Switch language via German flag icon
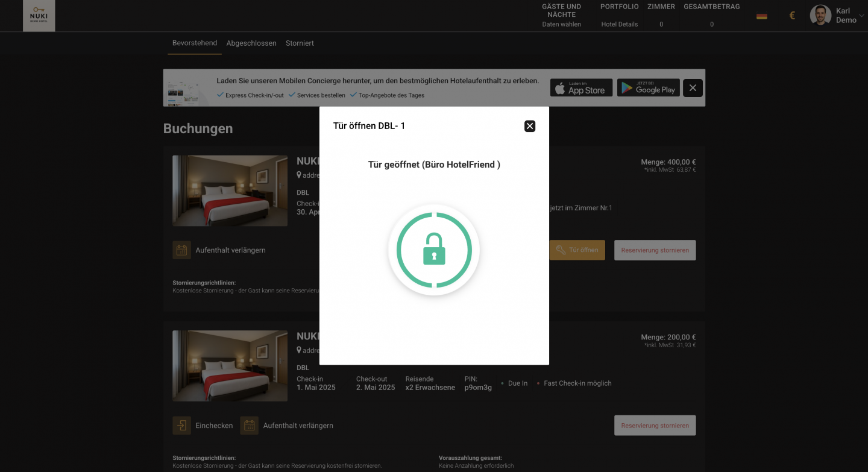Image resolution: width=868 pixels, height=472 pixels. 762,16
